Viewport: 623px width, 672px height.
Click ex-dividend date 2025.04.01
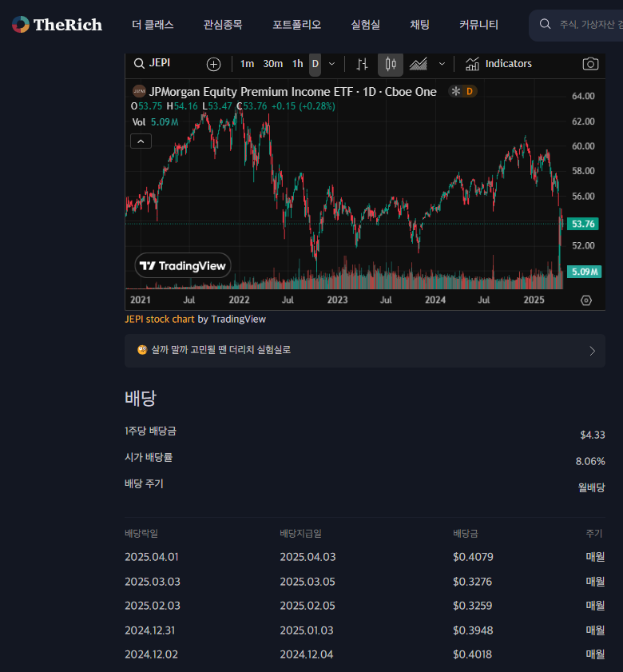[151, 557]
